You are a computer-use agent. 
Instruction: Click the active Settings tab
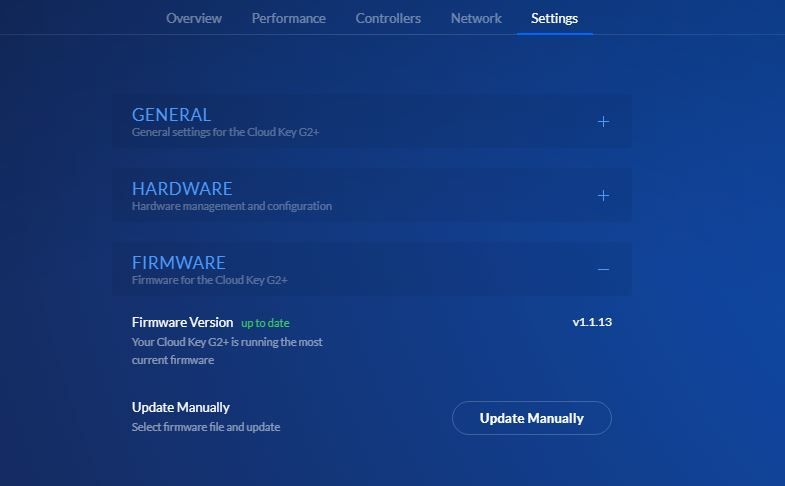click(x=554, y=18)
